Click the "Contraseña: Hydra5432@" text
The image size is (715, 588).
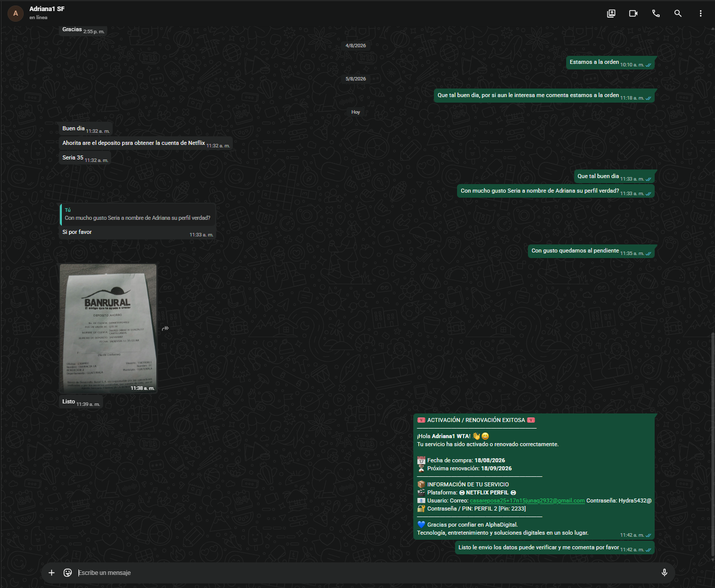point(619,501)
